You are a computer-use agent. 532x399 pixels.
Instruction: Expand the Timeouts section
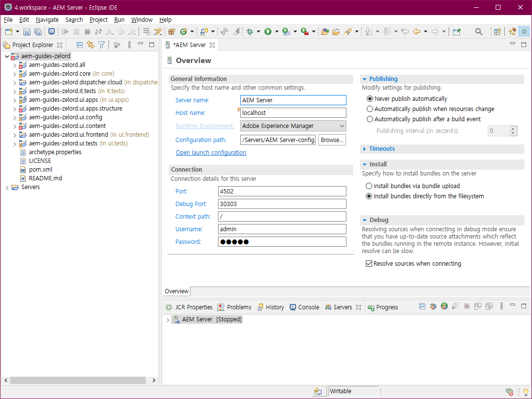coord(364,149)
